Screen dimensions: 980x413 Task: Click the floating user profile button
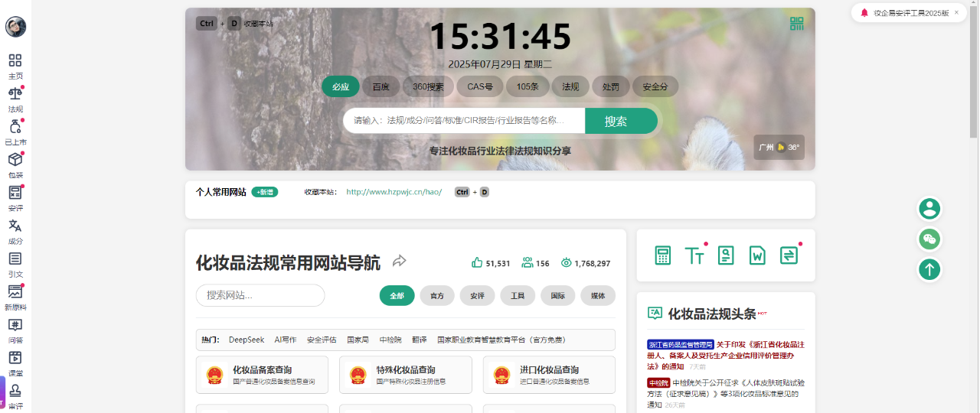pos(929,209)
